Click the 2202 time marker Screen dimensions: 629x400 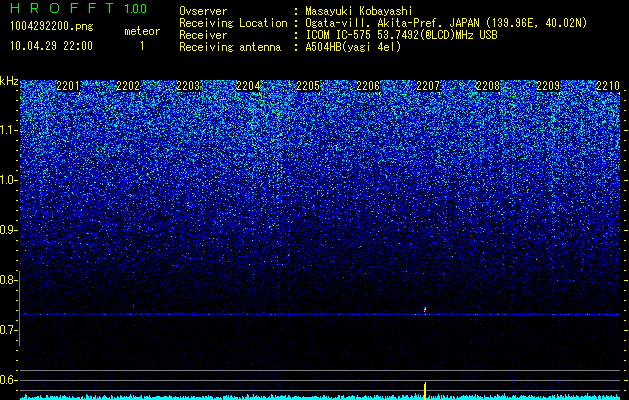point(128,86)
